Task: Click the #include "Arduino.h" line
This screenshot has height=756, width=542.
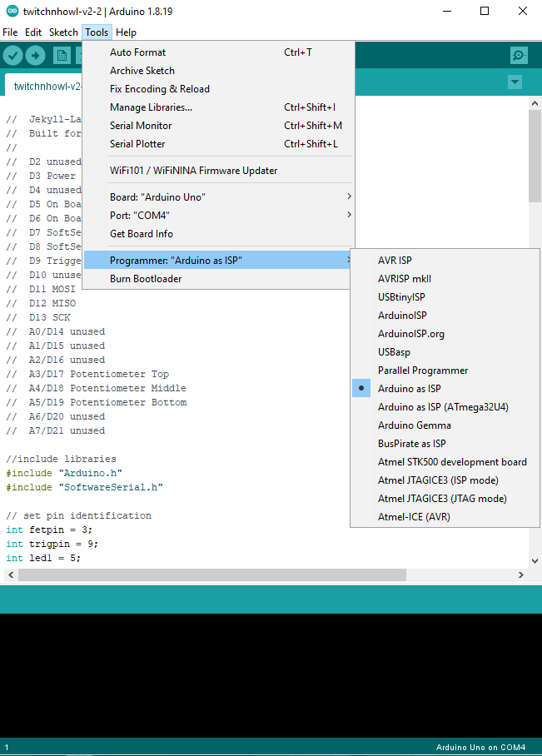Action: 64,473
